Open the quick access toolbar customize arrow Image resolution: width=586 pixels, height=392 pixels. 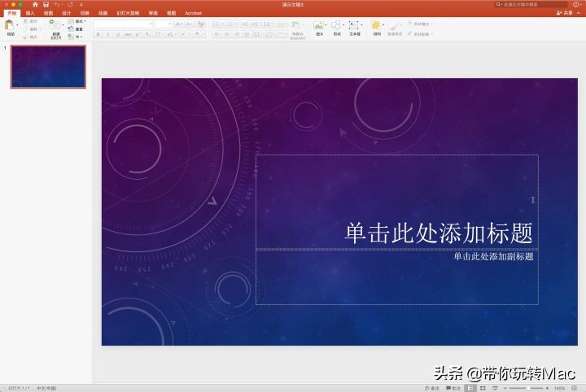click(81, 5)
